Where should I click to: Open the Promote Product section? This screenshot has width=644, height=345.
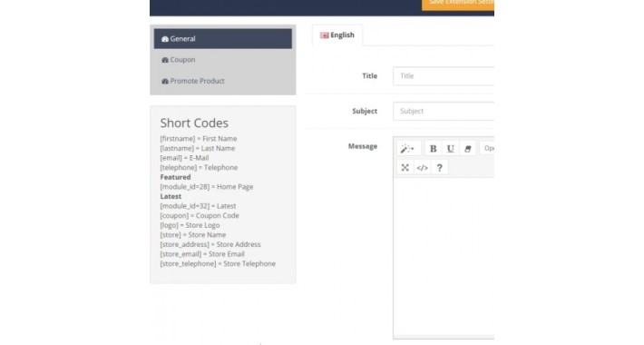[x=222, y=81]
